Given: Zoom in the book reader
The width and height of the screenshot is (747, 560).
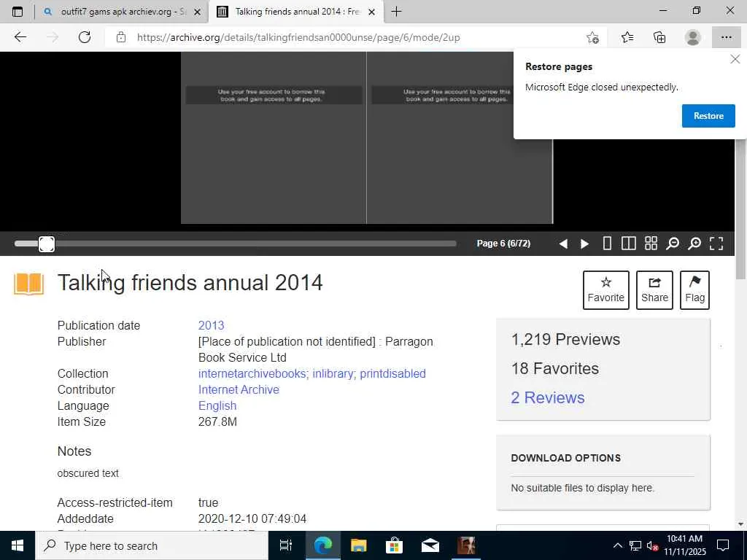Looking at the screenshot, I should 694,244.
